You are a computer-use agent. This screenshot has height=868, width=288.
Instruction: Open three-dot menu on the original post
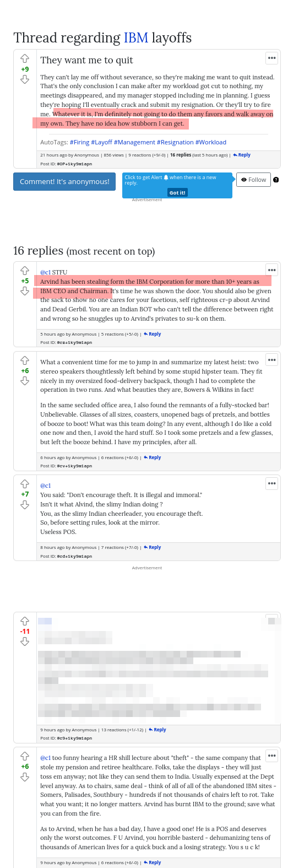coord(271,58)
